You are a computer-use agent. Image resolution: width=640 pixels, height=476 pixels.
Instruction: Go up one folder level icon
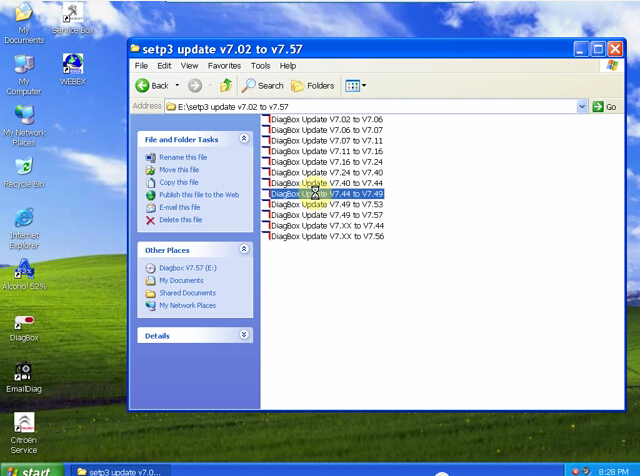tap(226, 85)
